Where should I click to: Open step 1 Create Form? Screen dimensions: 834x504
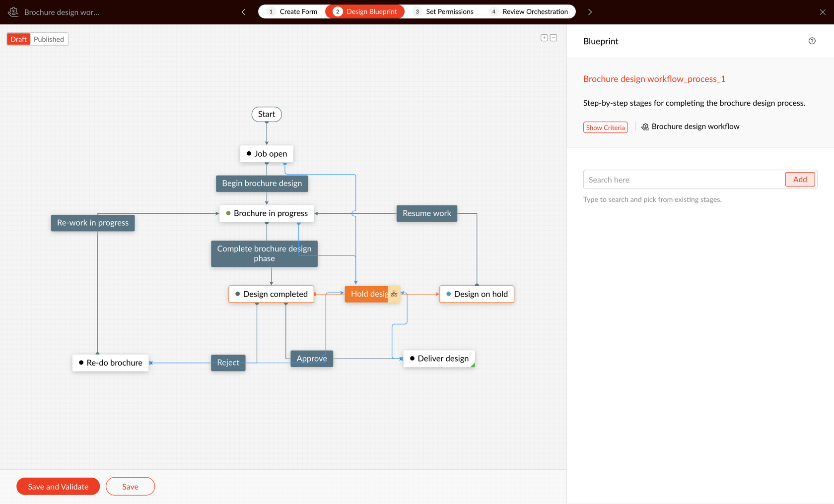pyautogui.click(x=293, y=11)
